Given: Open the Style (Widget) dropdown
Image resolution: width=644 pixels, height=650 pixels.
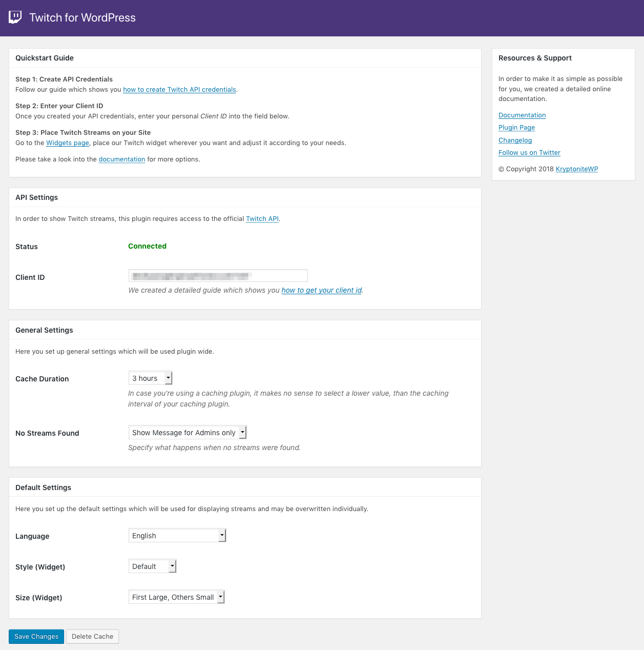Looking at the screenshot, I should 152,566.
